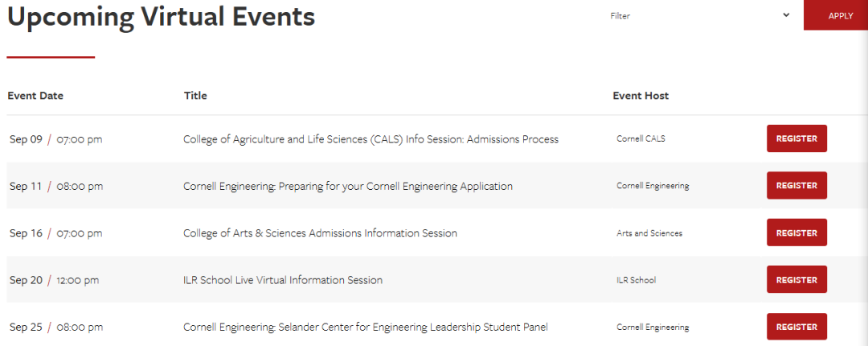
Task: Open Selander Center Engineering Leadership Student Panel
Action: pos(366,327)
